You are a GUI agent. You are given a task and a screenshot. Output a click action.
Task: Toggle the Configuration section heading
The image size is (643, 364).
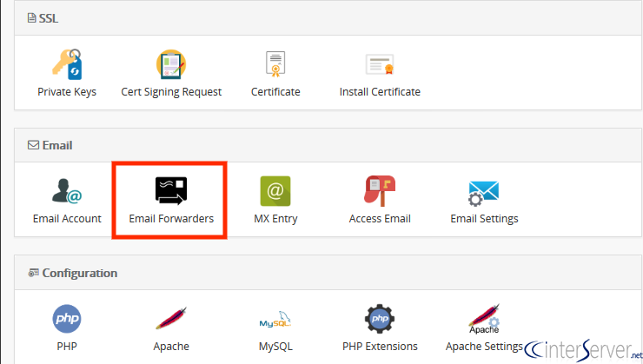[x=80, y=273]
